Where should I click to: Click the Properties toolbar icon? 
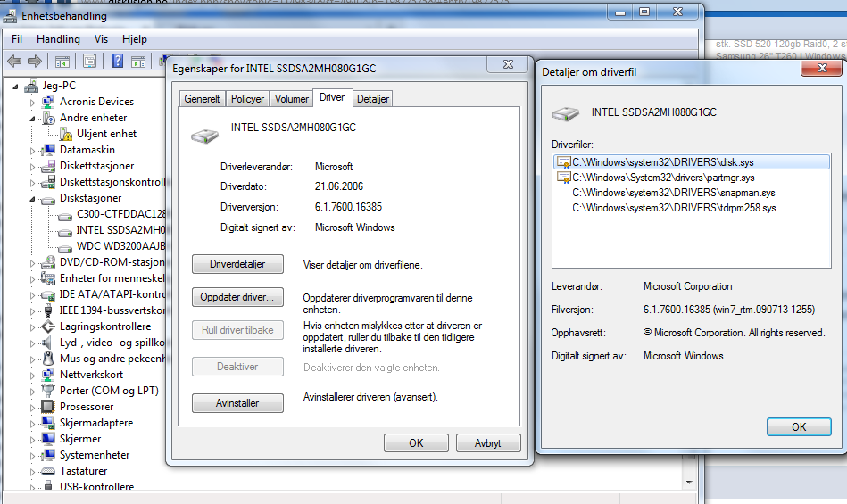(x=89, y=62)
